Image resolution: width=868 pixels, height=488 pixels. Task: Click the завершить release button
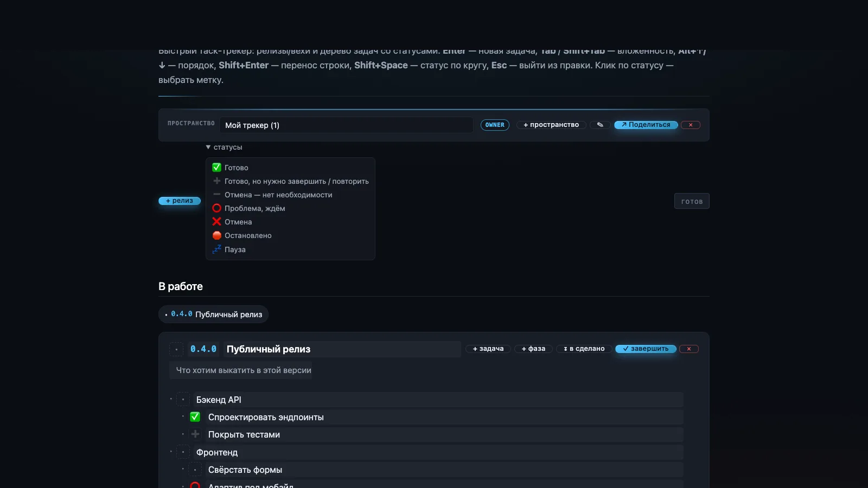[646, 349]
